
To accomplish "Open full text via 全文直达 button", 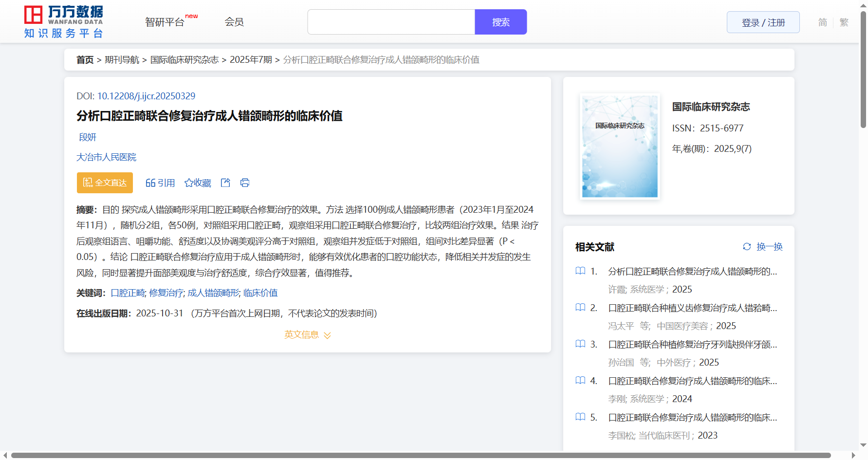I will [x=105, y=183].
